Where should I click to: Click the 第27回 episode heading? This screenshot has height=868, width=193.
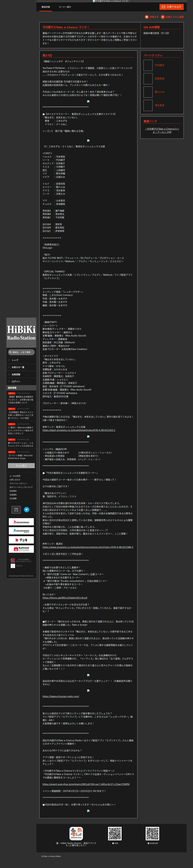(47, 55)
